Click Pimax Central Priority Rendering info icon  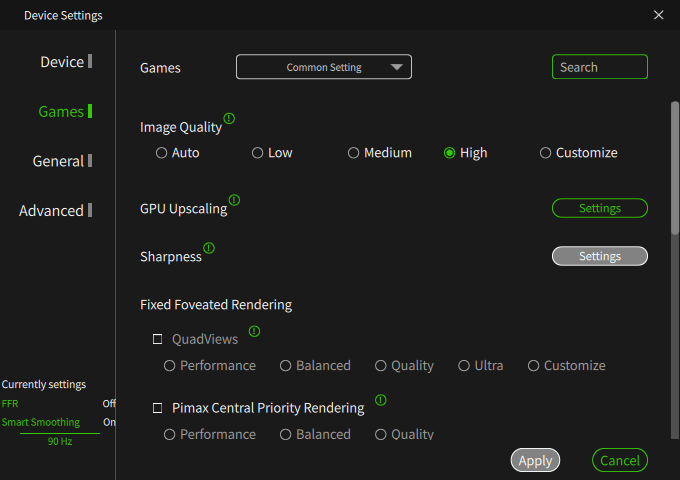(x=380, y=400)
